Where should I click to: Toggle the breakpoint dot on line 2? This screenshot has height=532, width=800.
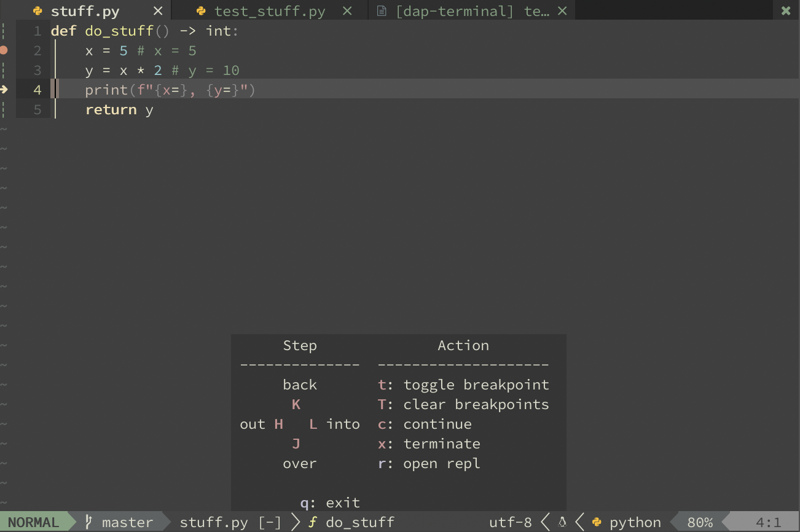[x=4, y=50]
